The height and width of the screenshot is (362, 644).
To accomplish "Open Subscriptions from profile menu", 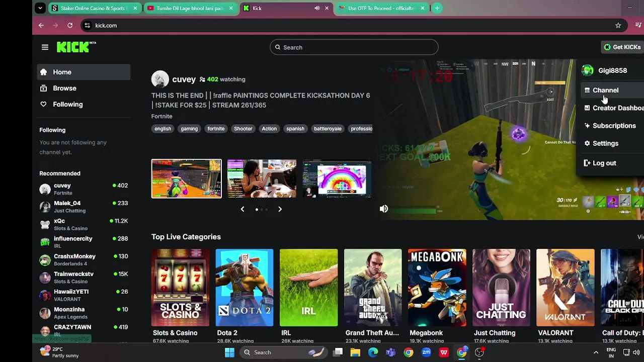I will (611, 126).
